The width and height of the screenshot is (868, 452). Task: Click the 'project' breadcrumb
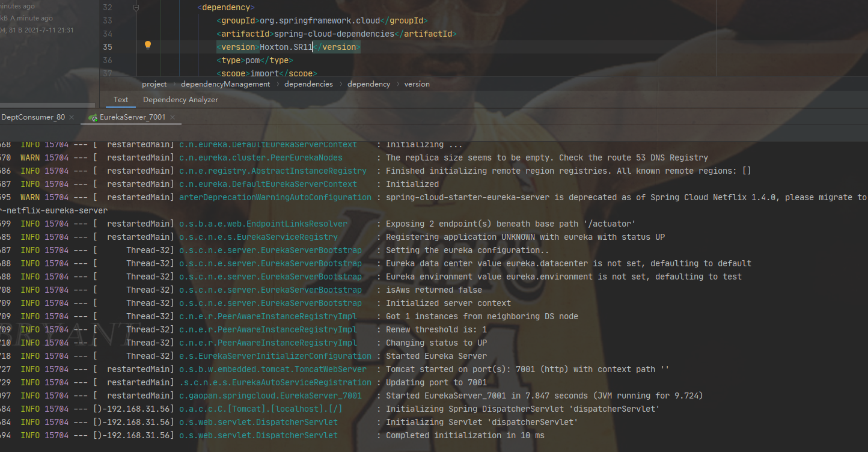tap(154, 84)
